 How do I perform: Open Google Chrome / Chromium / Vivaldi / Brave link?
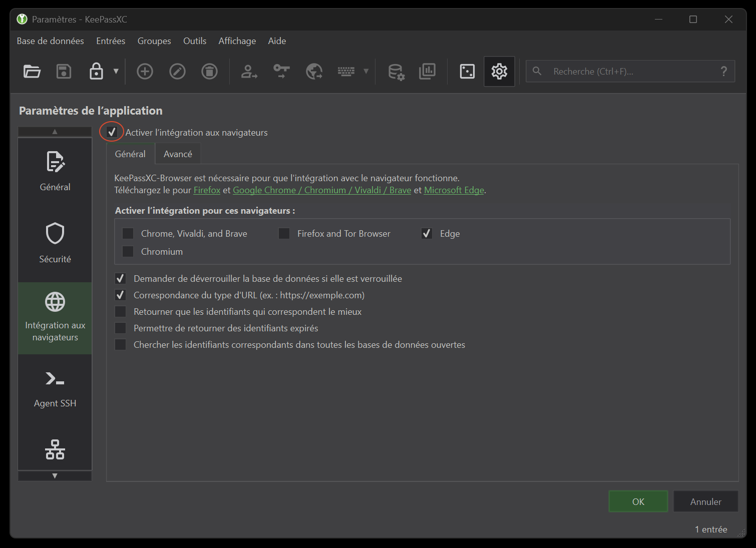(322, 190)
